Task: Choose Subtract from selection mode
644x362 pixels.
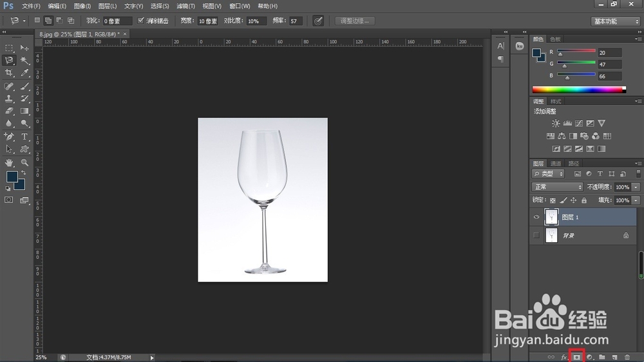Action: pos(59,20)
